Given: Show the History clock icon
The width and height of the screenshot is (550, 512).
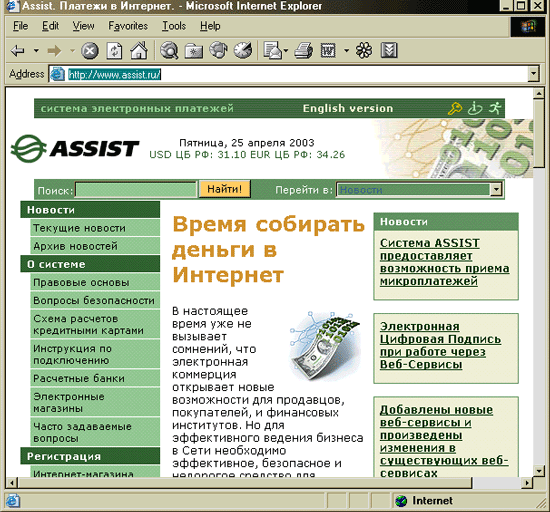Looking at the screenshot, I should 243,50.
